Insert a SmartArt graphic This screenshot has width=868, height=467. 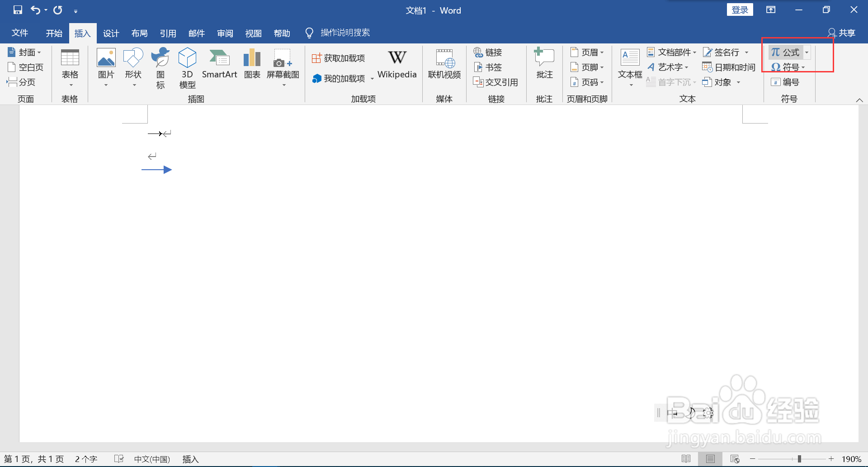coord(220,67)
